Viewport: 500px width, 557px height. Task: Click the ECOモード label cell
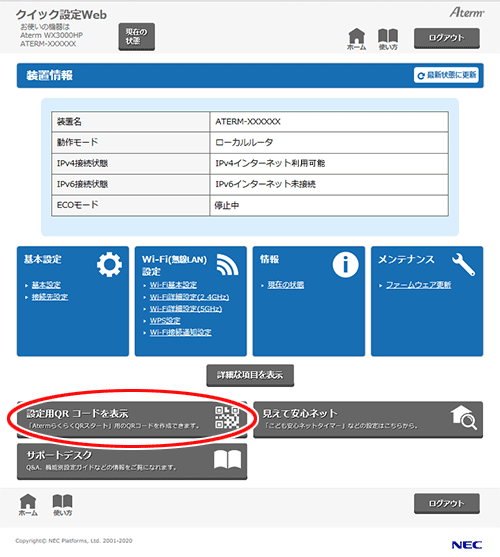[x=131, y=205]
